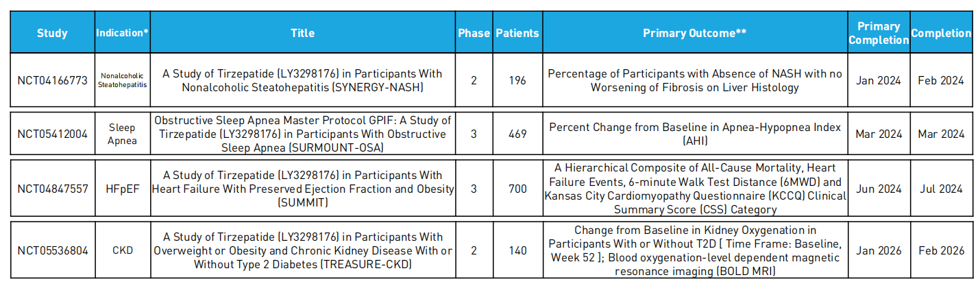This screenshot has width=980, height=284.
Task: Open study NCT05536804
Action: (x=53, y=250)
